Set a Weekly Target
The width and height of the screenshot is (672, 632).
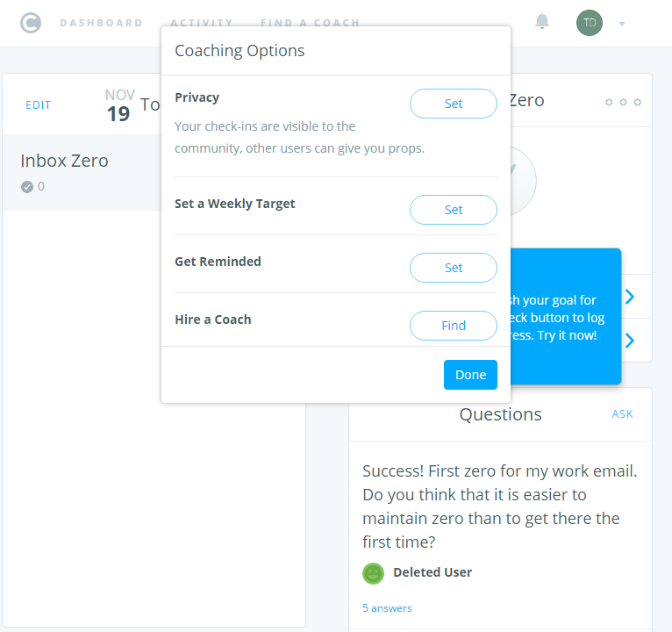pos(453,210)
